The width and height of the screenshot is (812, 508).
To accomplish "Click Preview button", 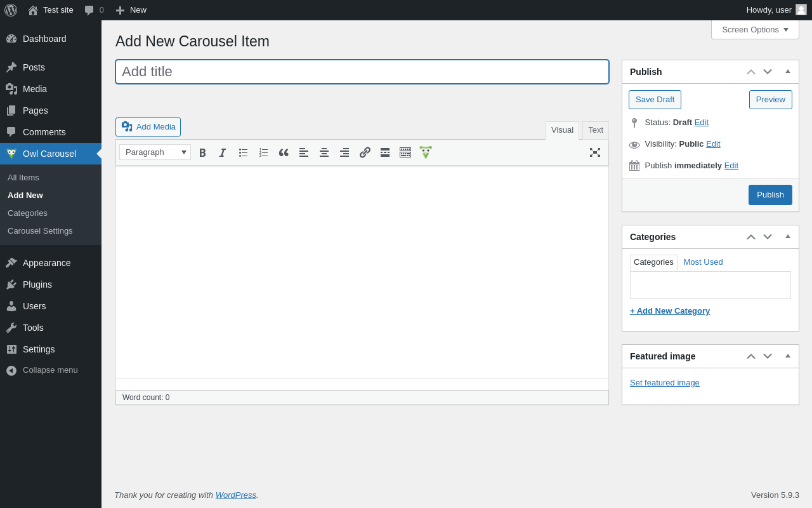I will (x=771, y=100).
